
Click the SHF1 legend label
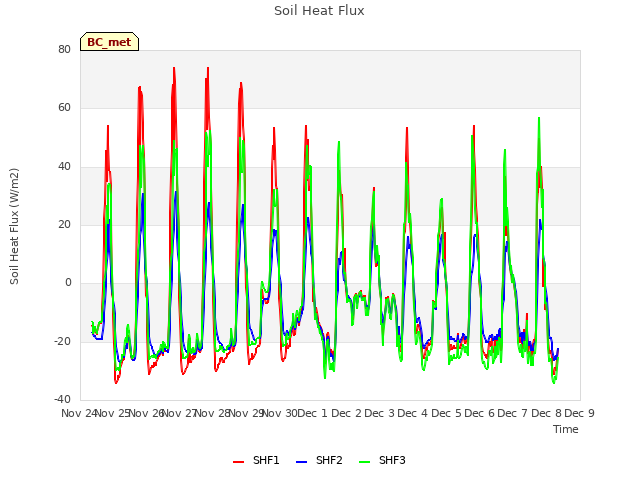coord(266,460)
